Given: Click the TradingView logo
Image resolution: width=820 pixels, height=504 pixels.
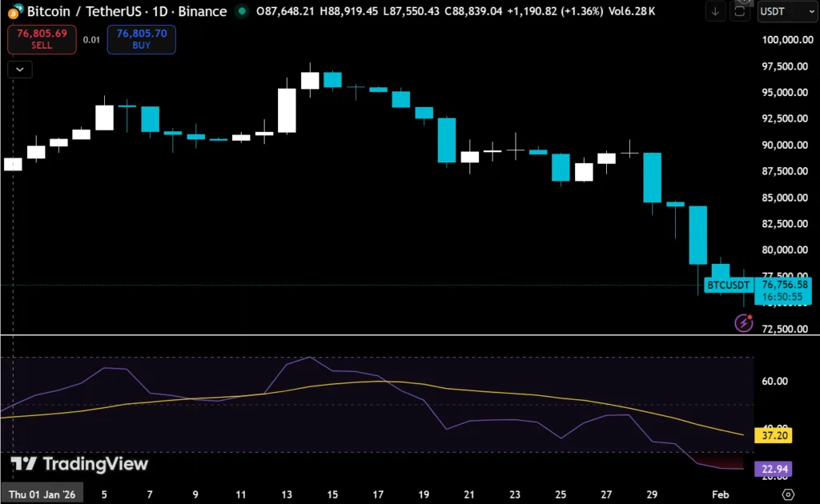Looking at the screenshot, I should [x=78, y=464].
